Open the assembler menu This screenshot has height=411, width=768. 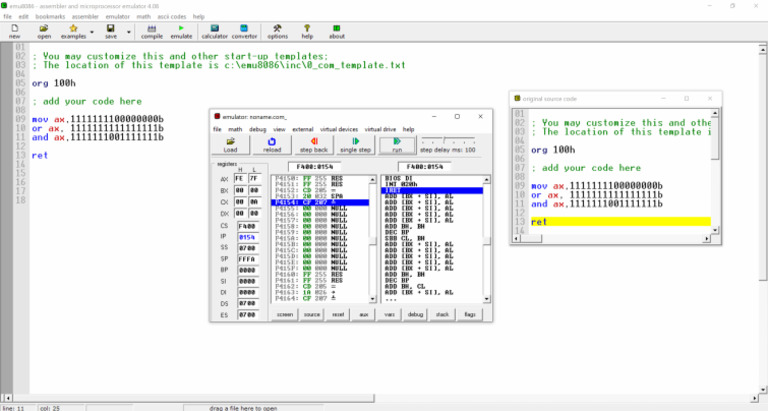tap(85, 17)
